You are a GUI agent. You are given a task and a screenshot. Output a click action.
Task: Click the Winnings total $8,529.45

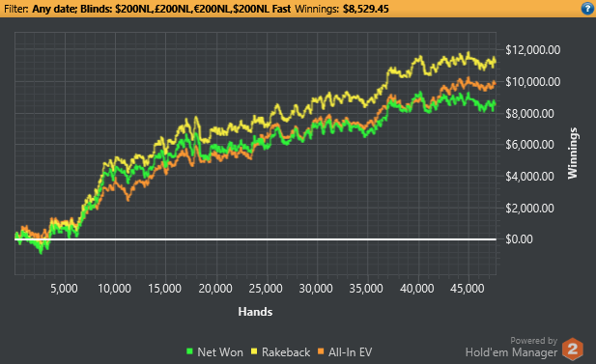[x=366, y=9]
